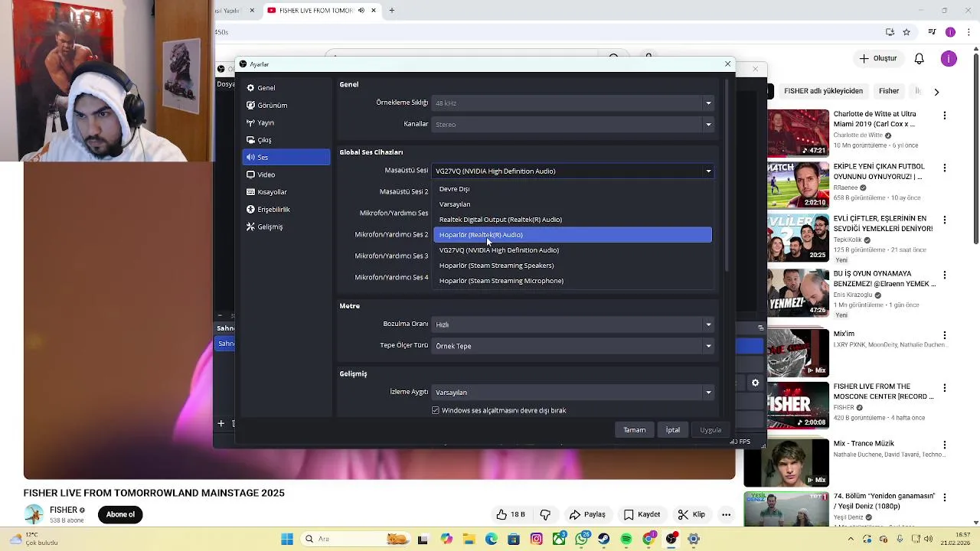Open Çıkış settings category
980x551 pixels.
(x=286, y=140)
